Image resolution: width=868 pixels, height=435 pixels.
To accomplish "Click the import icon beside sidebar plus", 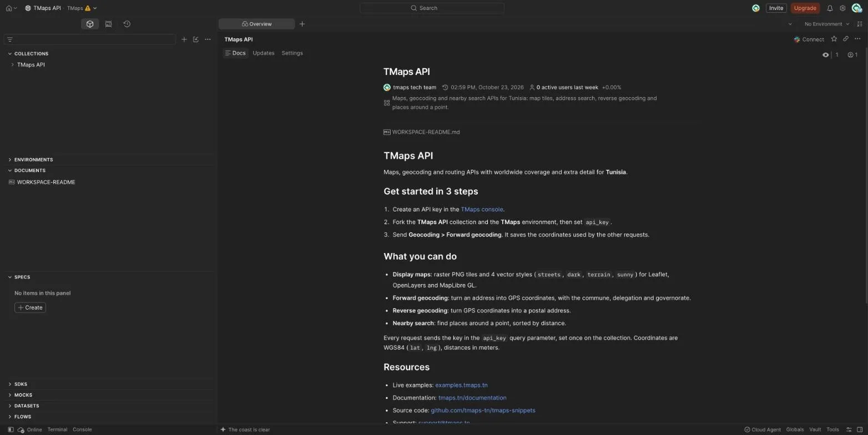I will click(x=196, y=39).
